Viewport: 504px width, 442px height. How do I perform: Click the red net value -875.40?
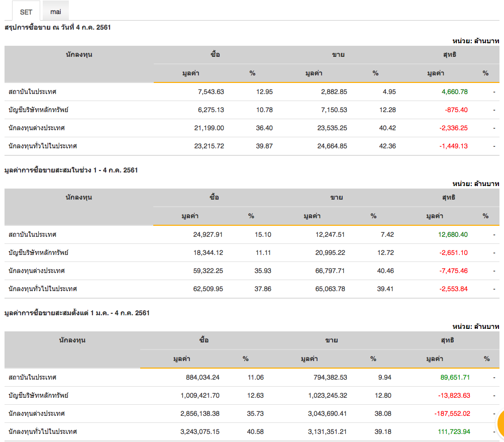[x=456, y=110]
